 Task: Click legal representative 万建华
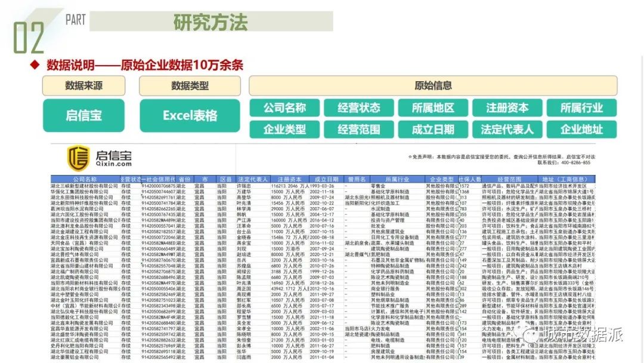[244, 192]
